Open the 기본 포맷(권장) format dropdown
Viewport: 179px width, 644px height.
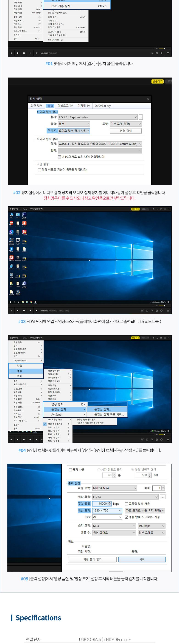click(126, 124)
